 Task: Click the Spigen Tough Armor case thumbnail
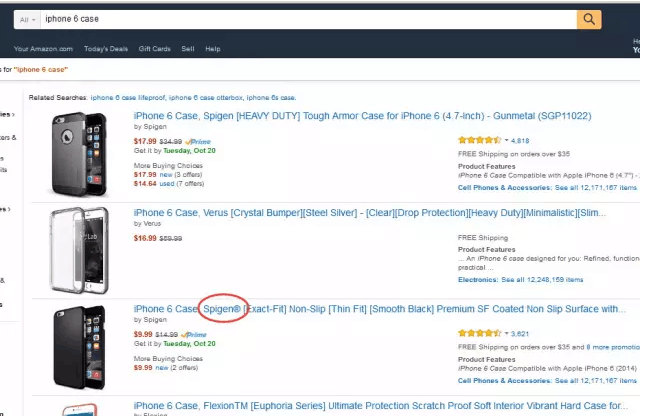79,154
